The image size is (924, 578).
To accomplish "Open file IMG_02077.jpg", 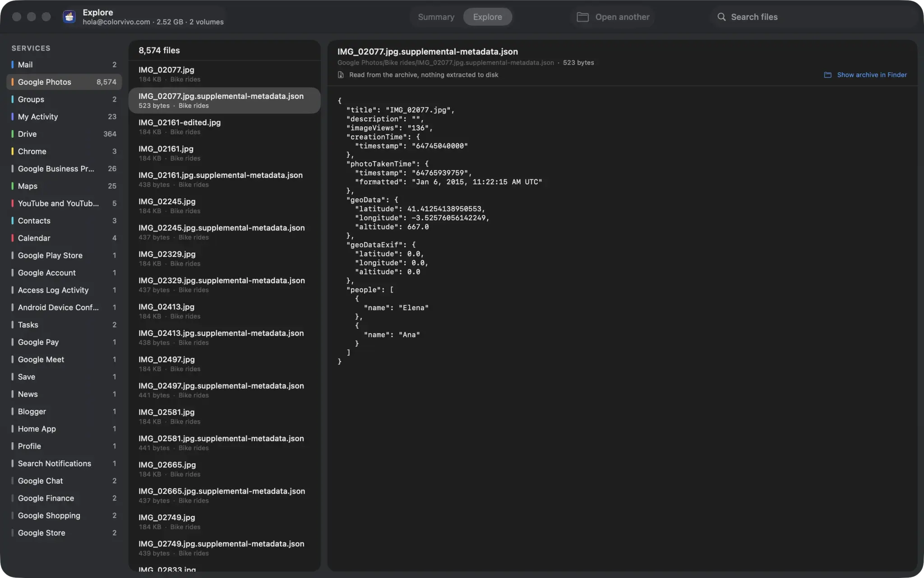I will click(x=224, y=74).
